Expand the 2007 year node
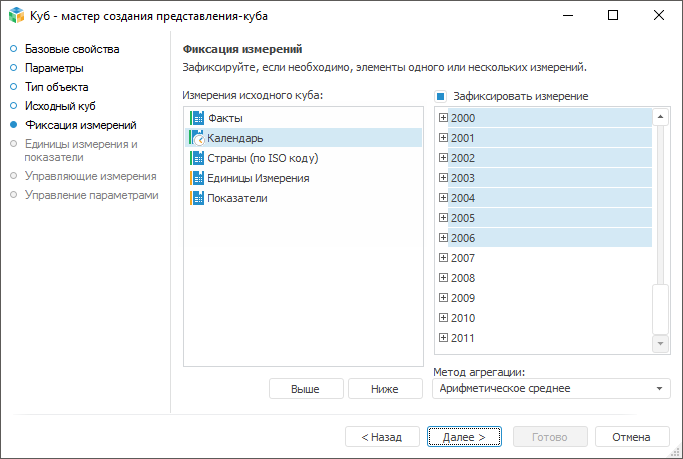The image size is (683, 459). pos(443,258)
